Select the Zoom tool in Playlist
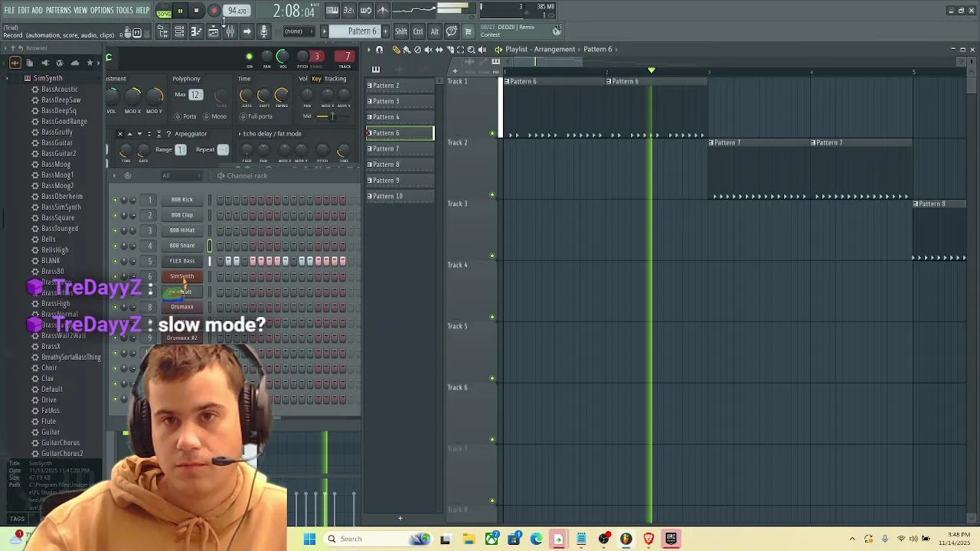Viewport: 980px width, 551px height. 471,49
